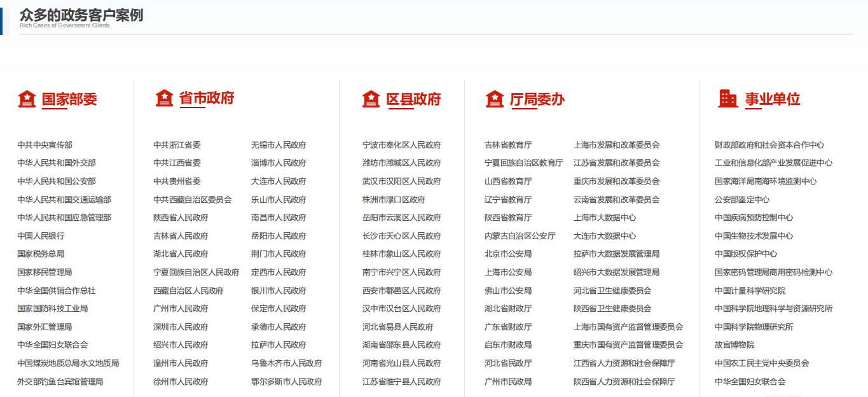The height and width of the screenshot is (397, 868).
Task: Click the star-building icon beside 厅局委办
Action: tap(495, 99)
